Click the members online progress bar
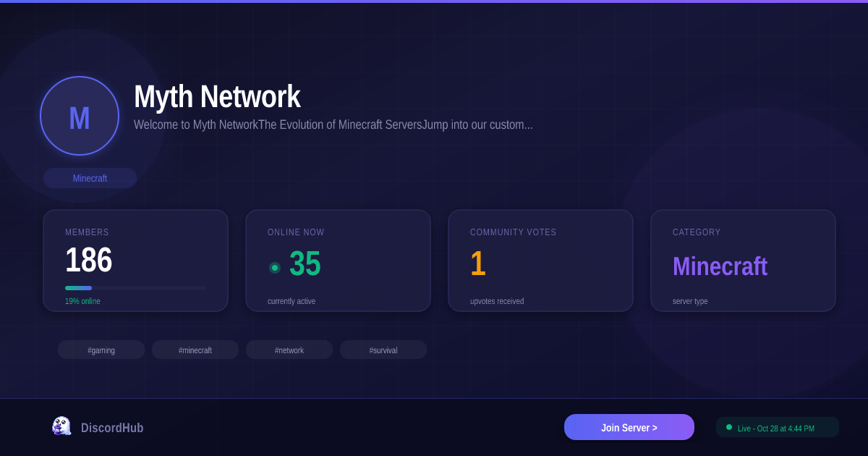Viewport: 868px width, 456px height. 136,288
